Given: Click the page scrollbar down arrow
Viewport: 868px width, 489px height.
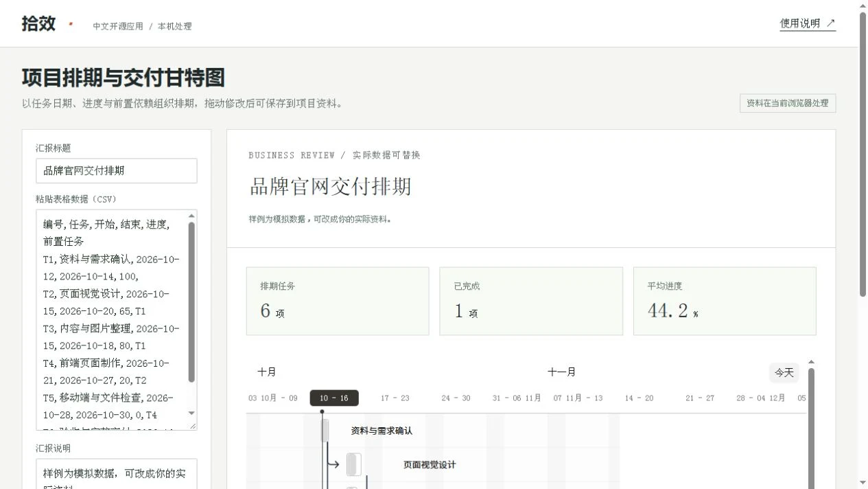Looking at the screenshot, I should [x=863, y=484].
